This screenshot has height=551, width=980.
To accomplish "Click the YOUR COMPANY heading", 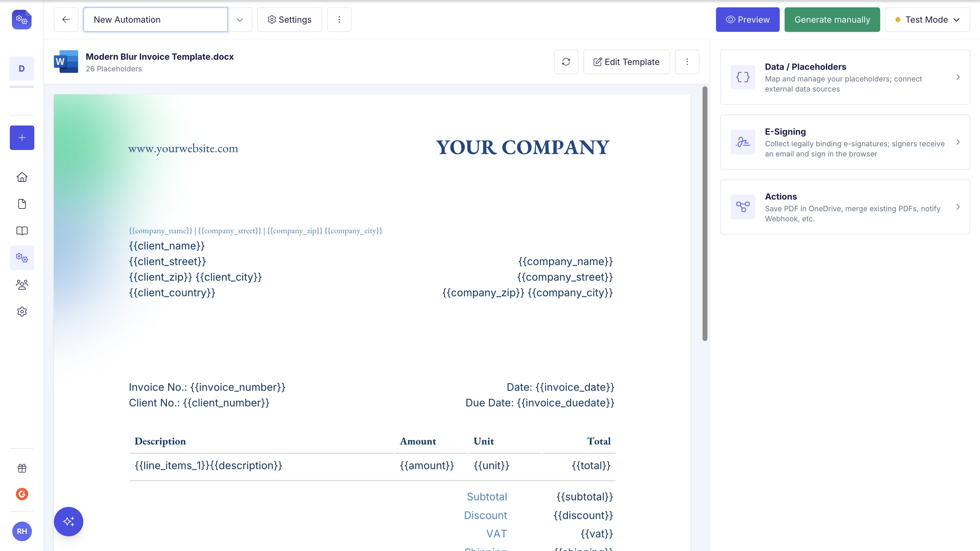I will coord(523,147).
